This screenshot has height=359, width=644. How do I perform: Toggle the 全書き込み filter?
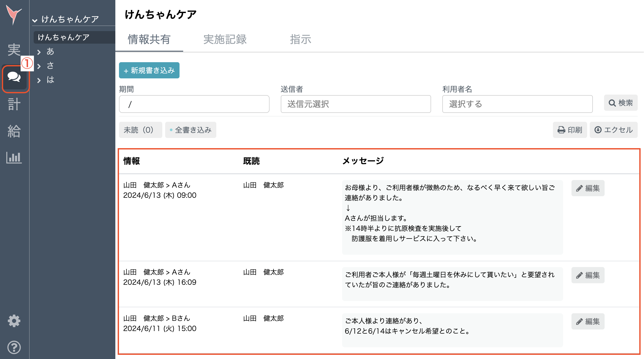(190, 130)
